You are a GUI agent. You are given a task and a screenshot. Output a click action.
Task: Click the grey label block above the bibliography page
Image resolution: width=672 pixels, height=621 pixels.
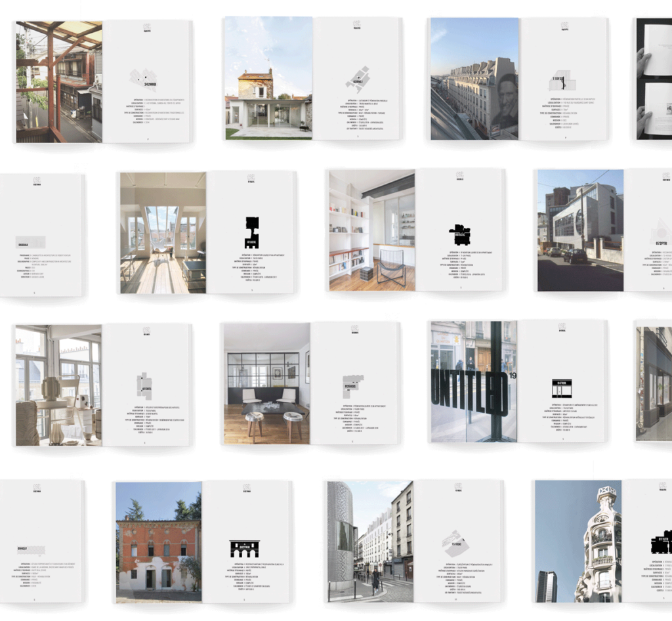coord(30,242)
